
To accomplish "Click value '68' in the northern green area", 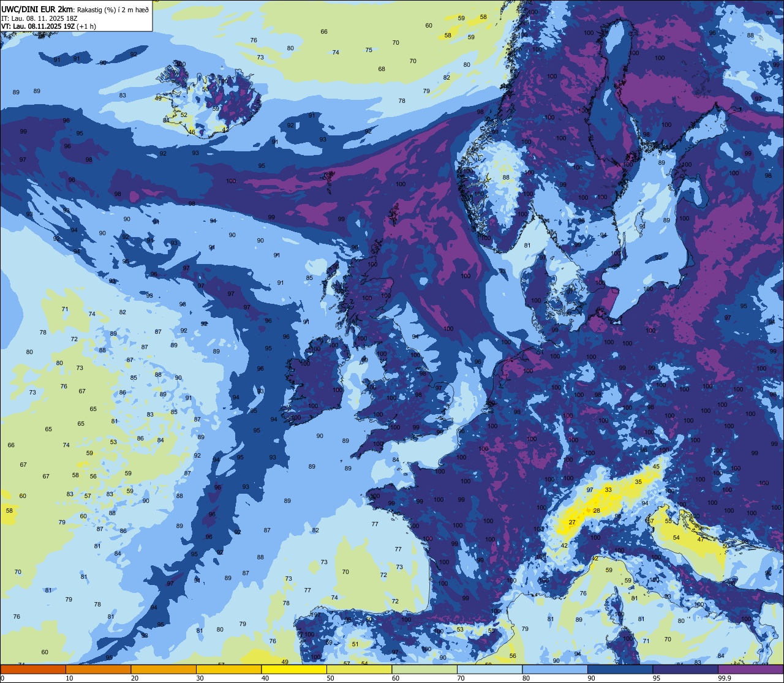I will (x=382, y=69).
